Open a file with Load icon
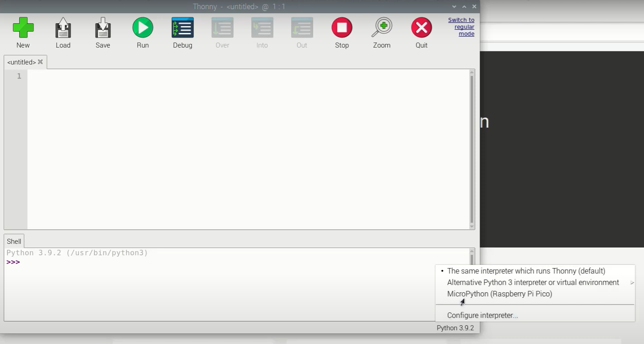The height and width of the screenshot is (344, 644). tap(63, 28)
